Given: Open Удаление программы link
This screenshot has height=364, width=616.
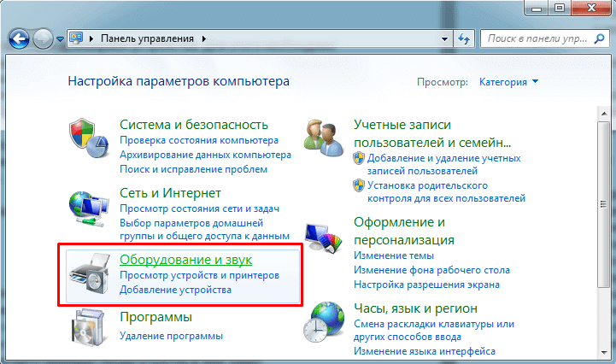Looking at the screenshot, I should pos(171,336).
